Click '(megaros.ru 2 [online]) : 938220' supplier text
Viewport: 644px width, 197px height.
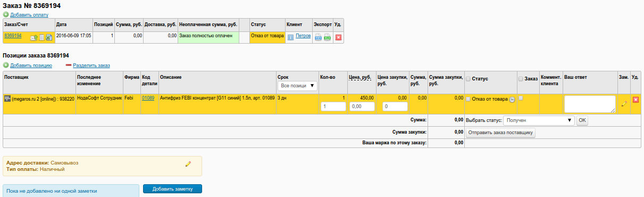[43, 98]
